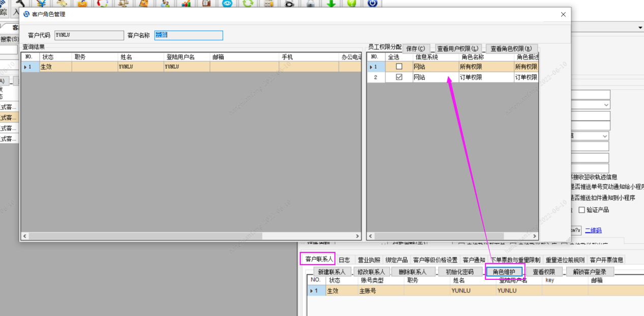Click the 手机 column header in 查询结果 grid
The height and width of the screenshot is (316, 644).
[x=309, y=57]
